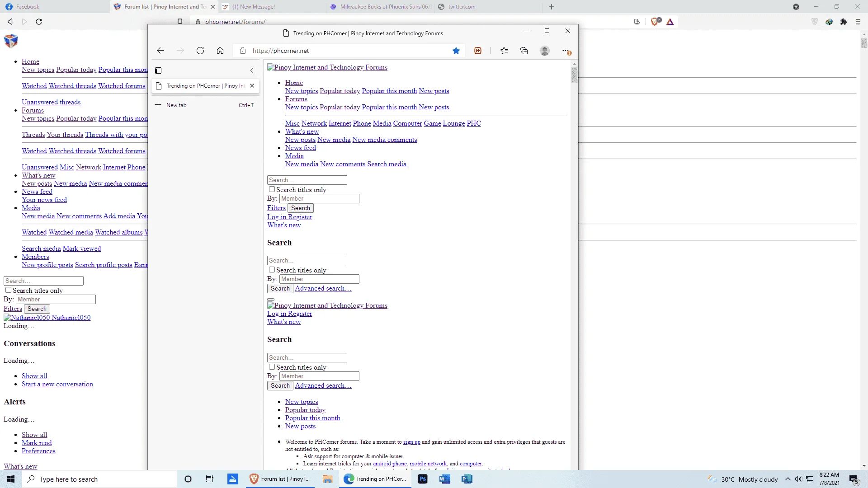Collapse the vertical tabs pane chevron
The width and height of the screenshot is (868, 488).
[x=252, y=70]
